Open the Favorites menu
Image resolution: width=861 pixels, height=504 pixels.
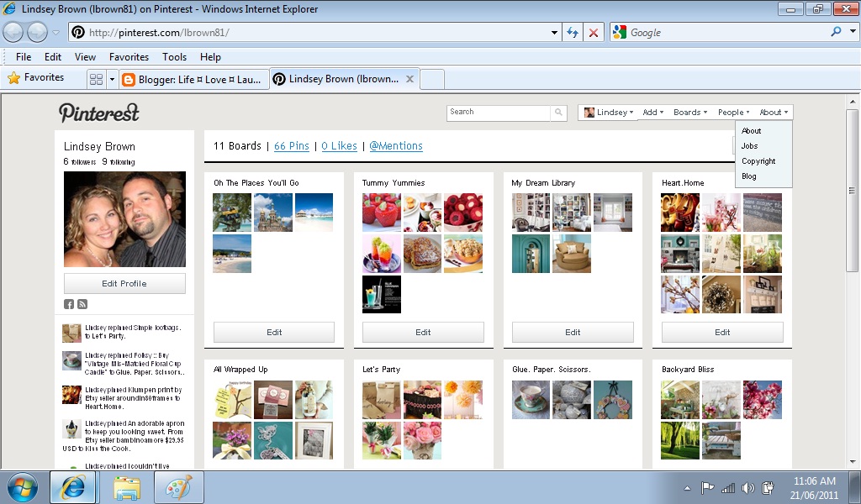pyautogui.click(x=128, y=57)
